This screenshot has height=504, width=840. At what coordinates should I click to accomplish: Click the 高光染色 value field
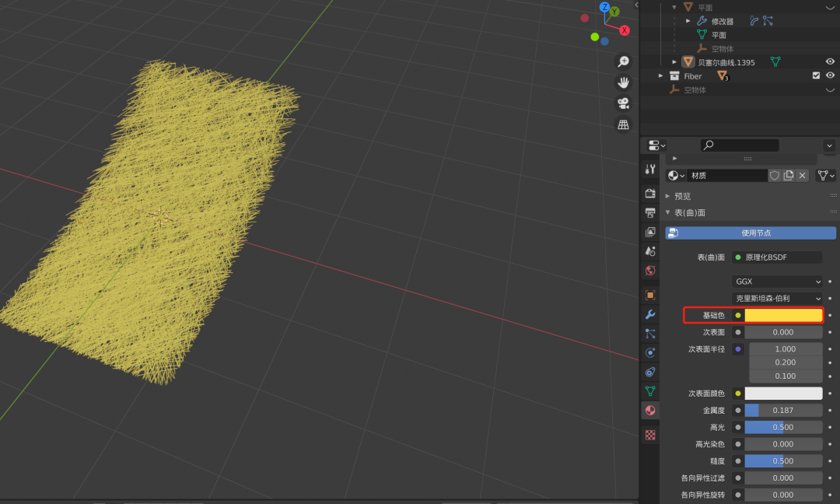[783, 444]
